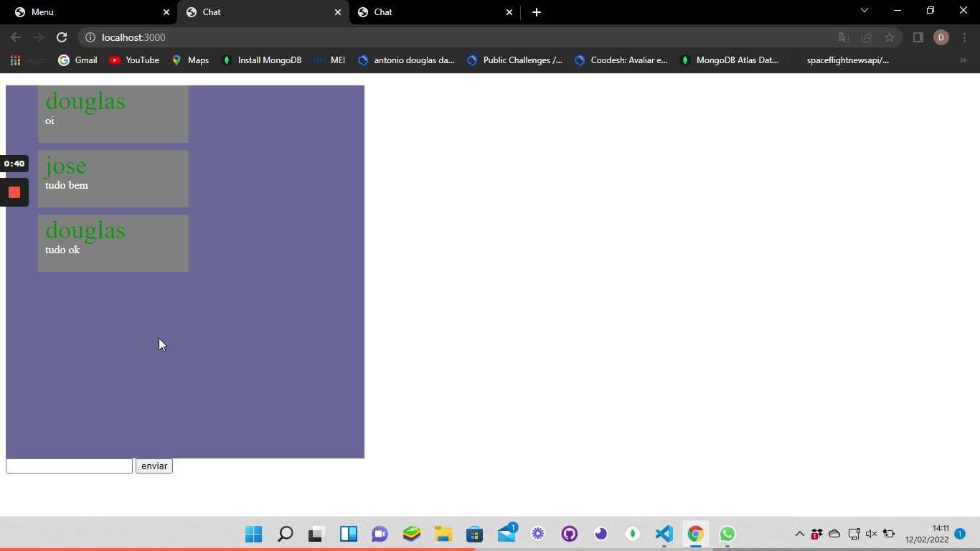980x551 pixels.
Task: Open Chrome side panel icon
Action: 918,37
